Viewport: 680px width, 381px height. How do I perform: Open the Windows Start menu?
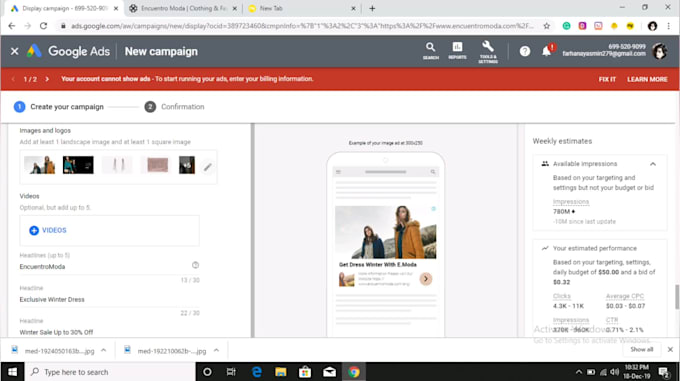(x=12, y=372)
